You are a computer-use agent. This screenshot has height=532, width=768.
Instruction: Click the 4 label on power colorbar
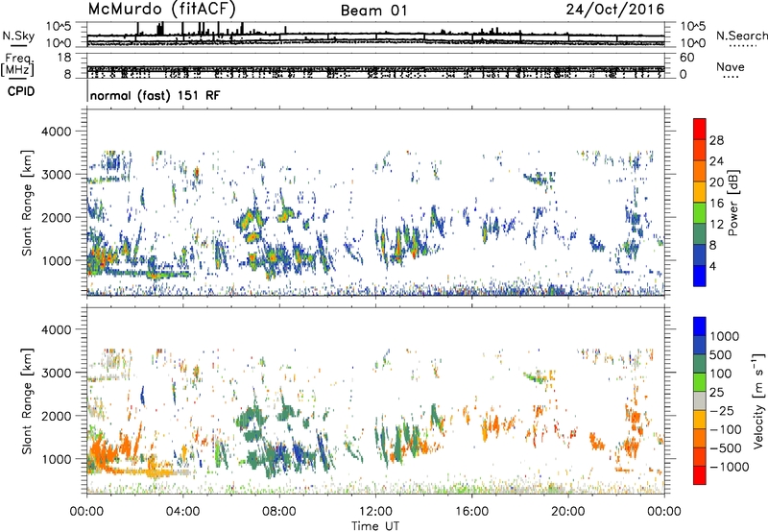click(713, 266)
